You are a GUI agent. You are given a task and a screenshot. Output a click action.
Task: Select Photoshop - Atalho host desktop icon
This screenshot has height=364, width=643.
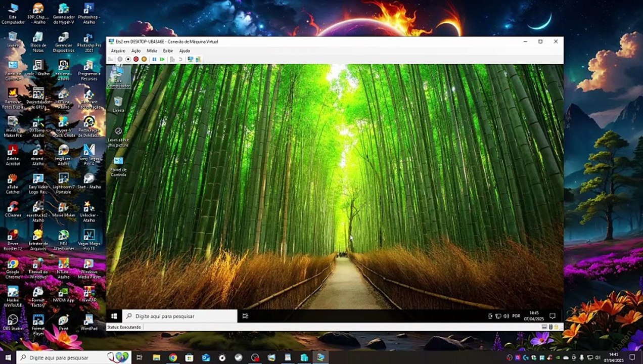pos(89,14)
